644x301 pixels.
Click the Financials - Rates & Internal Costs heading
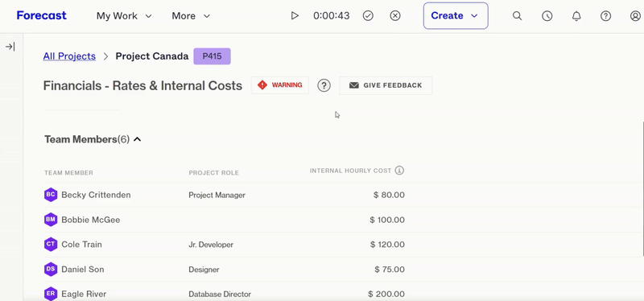[x=142, y=85]
